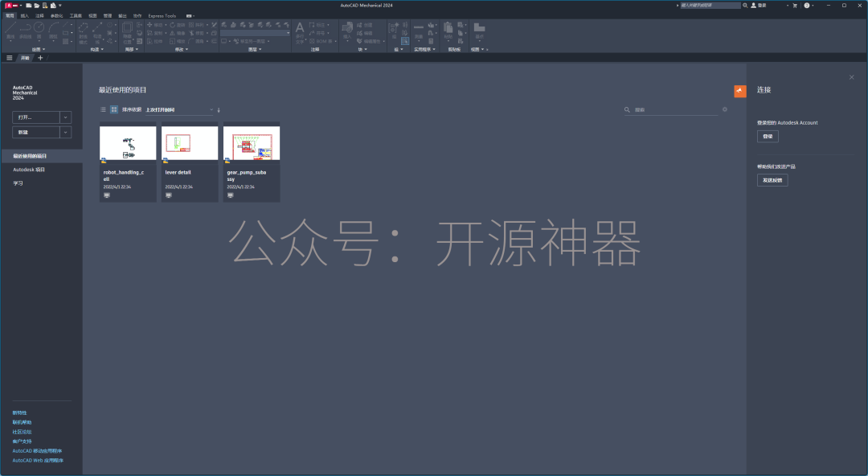
Task: Click the search settings gear icon
Action: point(725,109)
